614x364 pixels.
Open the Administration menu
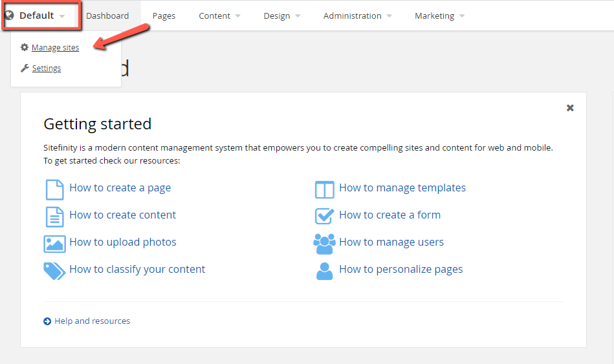[352, 16]
